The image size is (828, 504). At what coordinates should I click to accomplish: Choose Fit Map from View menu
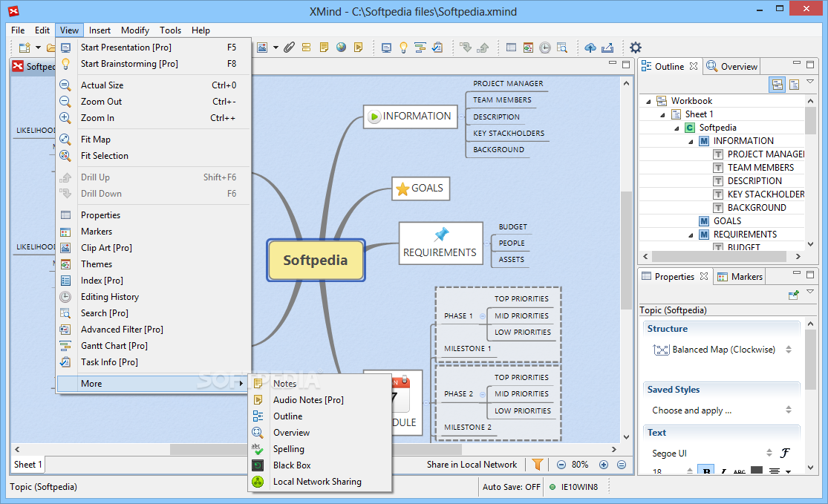click(153, 140)
